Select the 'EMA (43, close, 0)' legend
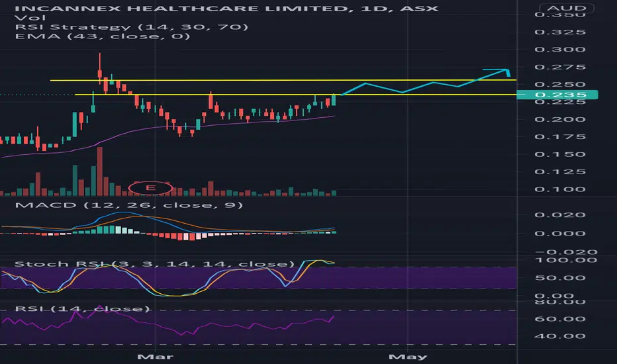The height and width of the screenshot is (364, 617). point(103,36)
